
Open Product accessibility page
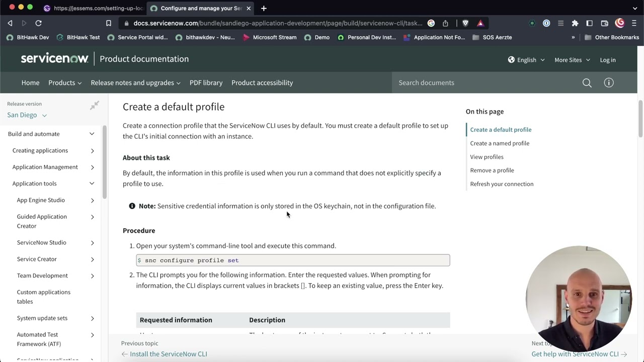[x=262, y=82]
